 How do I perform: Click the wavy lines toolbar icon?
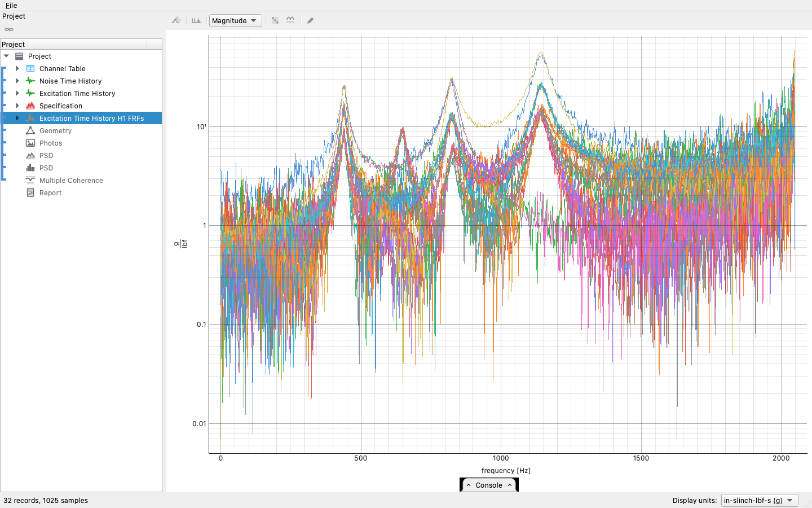click(290, 20)
